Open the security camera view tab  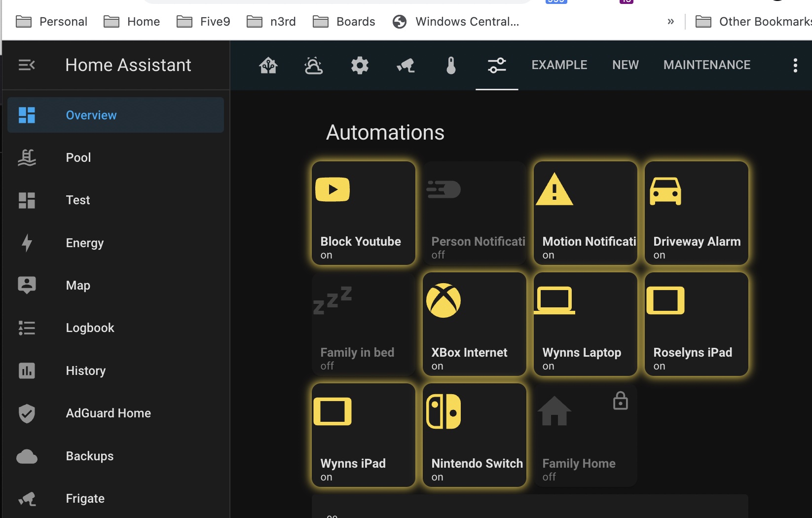point(406,65)
